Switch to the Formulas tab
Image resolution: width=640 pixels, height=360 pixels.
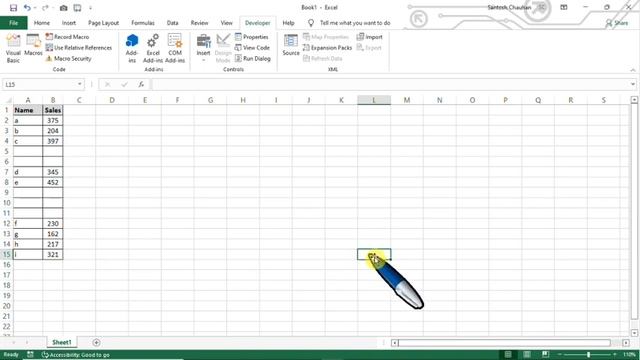click(143, 23)
